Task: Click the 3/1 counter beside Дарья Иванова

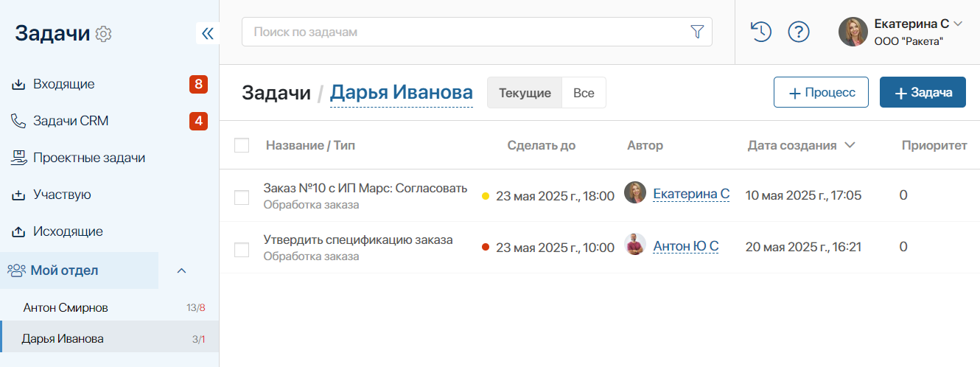Action: click(x=199, y=339)
